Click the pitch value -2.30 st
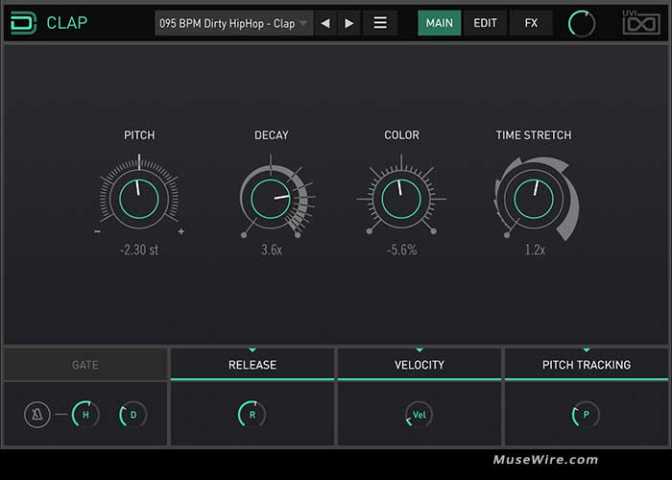 pos(139,249)
